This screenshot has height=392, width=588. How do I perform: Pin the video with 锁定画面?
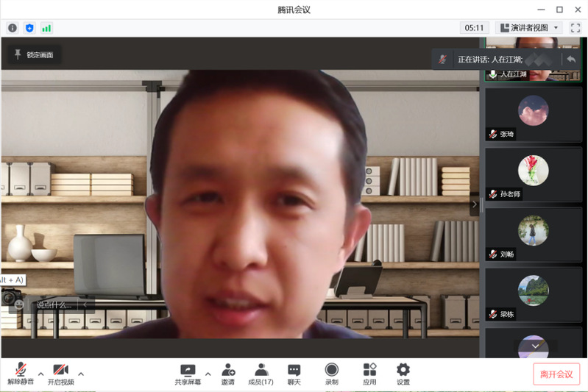34,54
